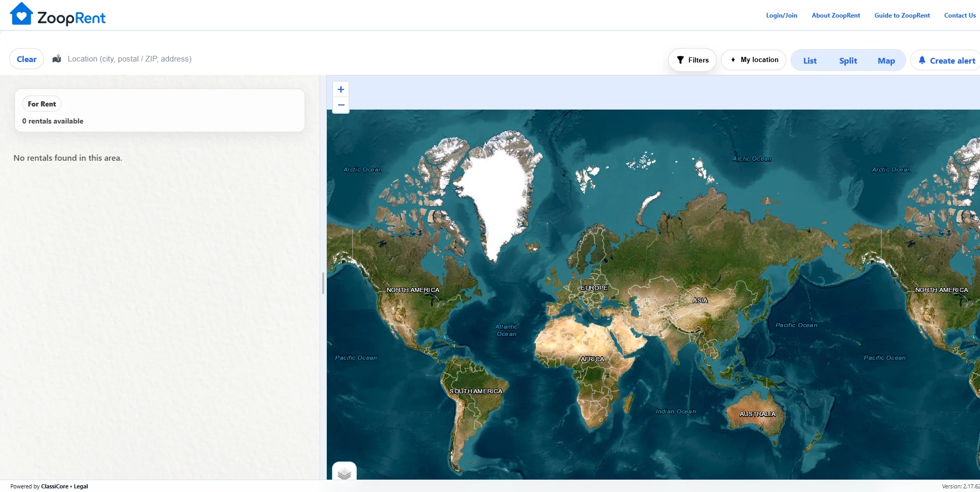Click the panel divider handle between list and map
The width and height of the screenshot is (980, 492).
point(323,283)
